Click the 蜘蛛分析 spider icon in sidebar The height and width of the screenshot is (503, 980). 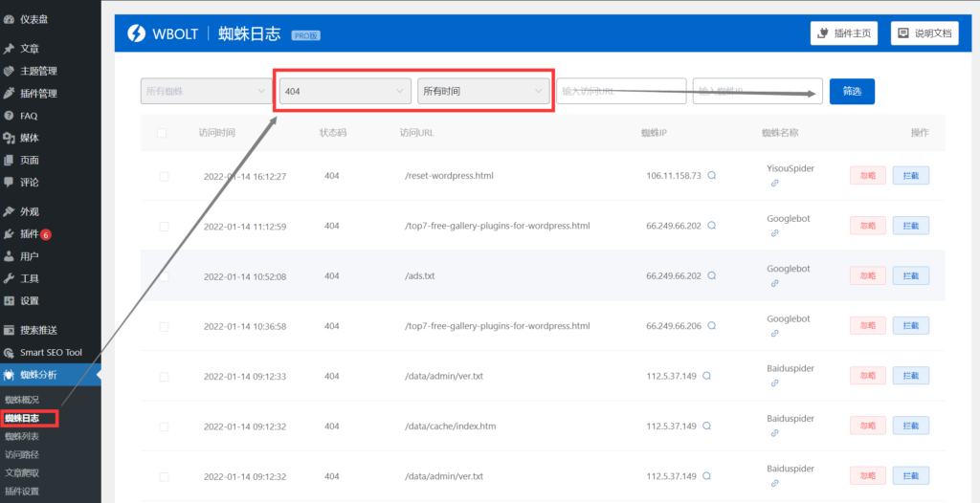pos(9,375)
